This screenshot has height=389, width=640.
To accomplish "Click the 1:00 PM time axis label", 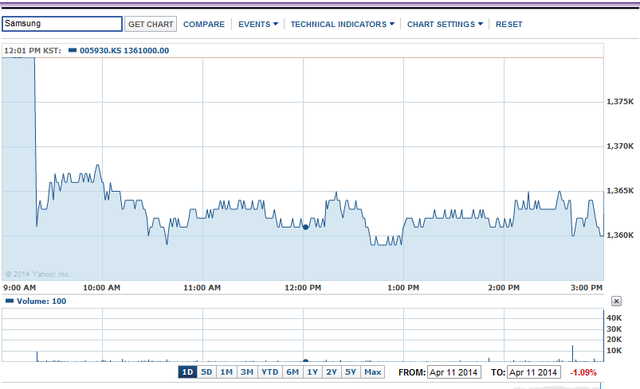I will click(403, 288).
